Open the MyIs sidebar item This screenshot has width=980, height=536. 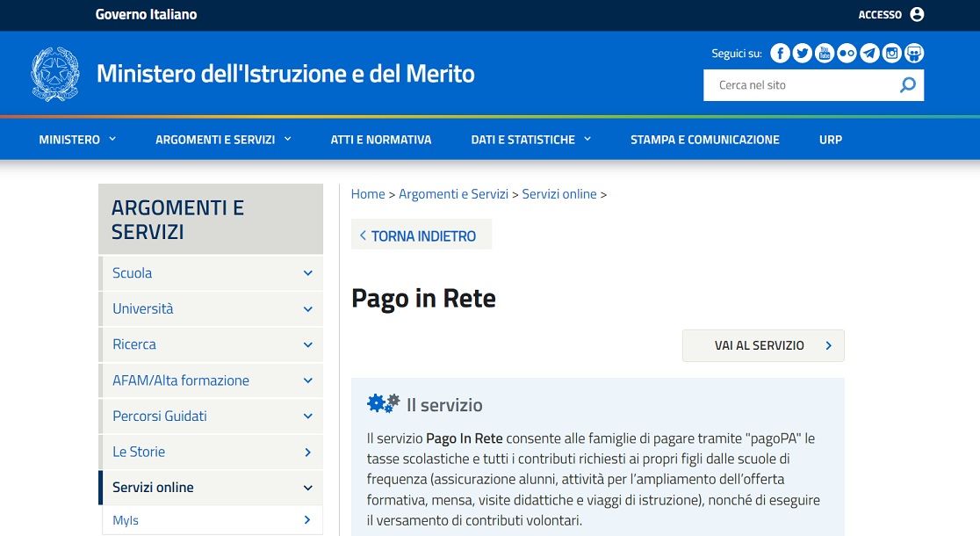coord(126,519)
